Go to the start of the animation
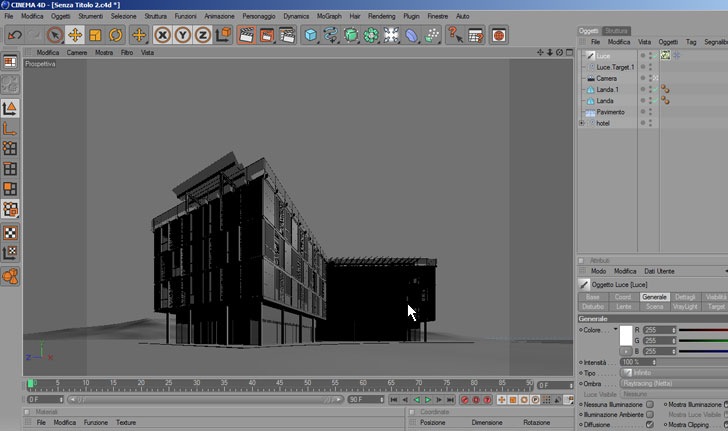728x431 pixels. [394, 399]
